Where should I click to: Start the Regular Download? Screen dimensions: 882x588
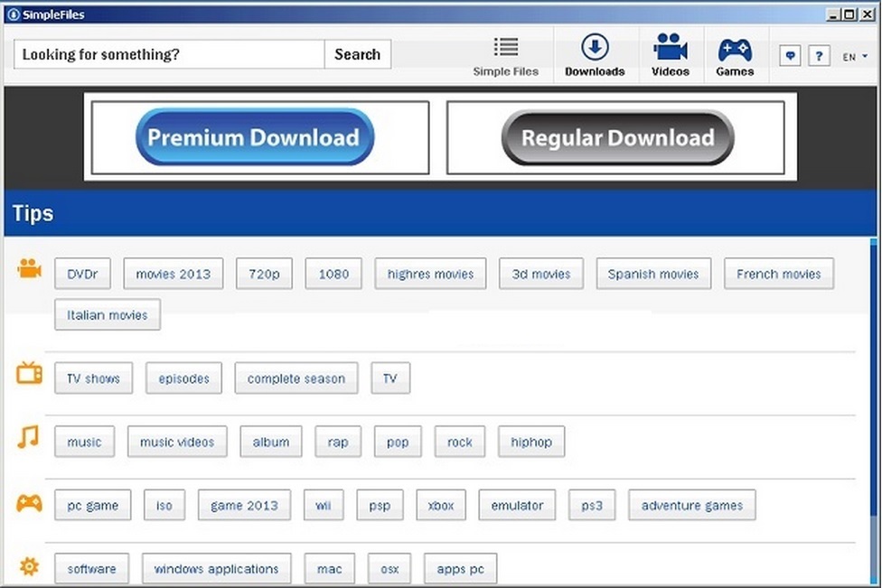click(617, 137)
